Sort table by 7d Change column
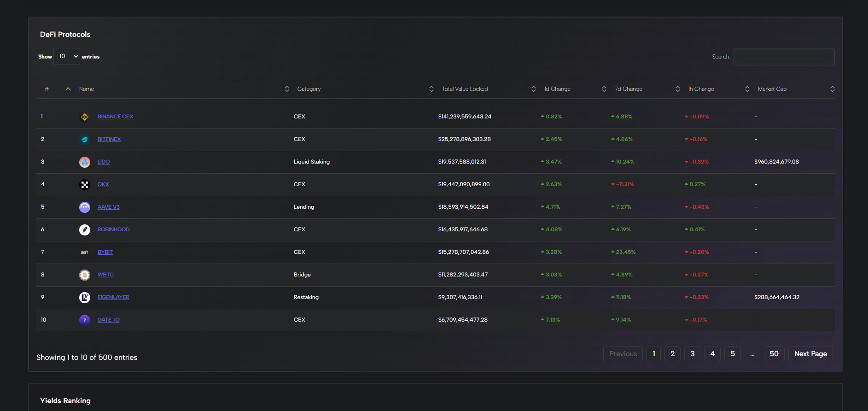Screen dimensions: 868x411 tap(628, 89)
